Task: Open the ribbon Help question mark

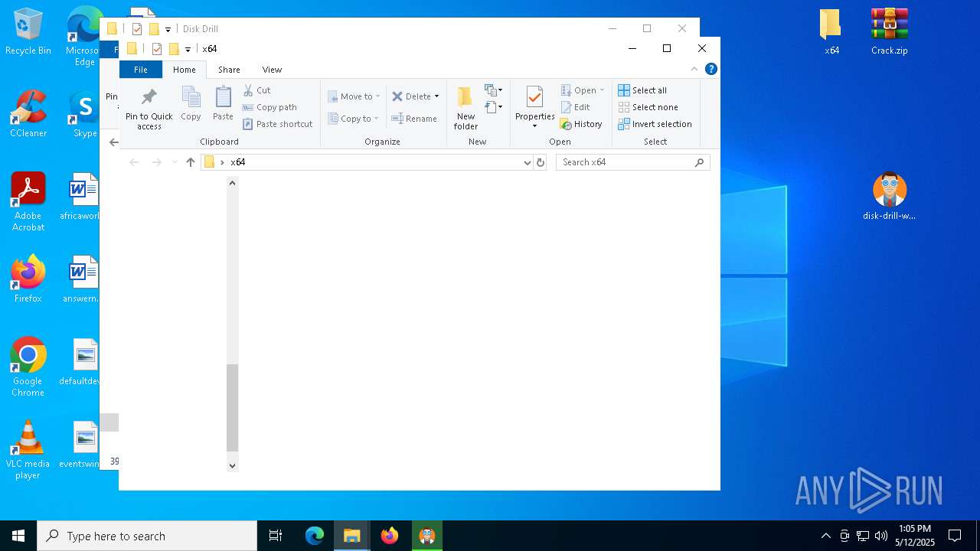Action: pyautogui.click(x=710, y=69)
